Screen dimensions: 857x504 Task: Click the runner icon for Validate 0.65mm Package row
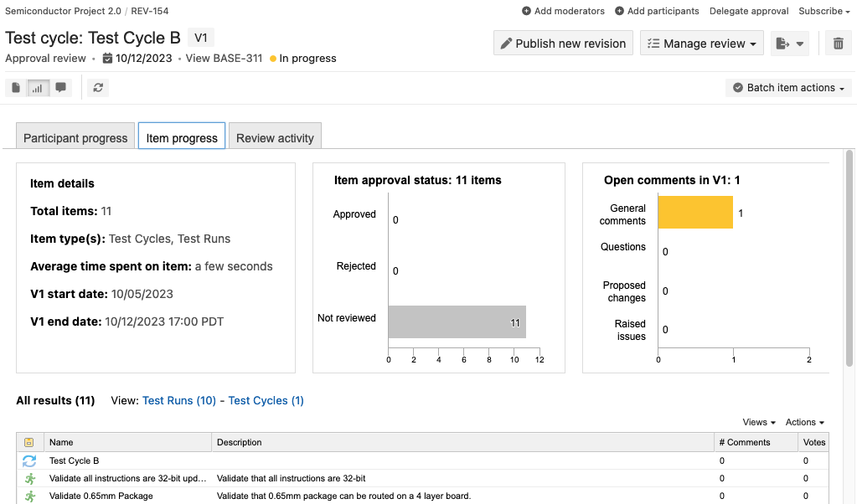pos(30,496)
